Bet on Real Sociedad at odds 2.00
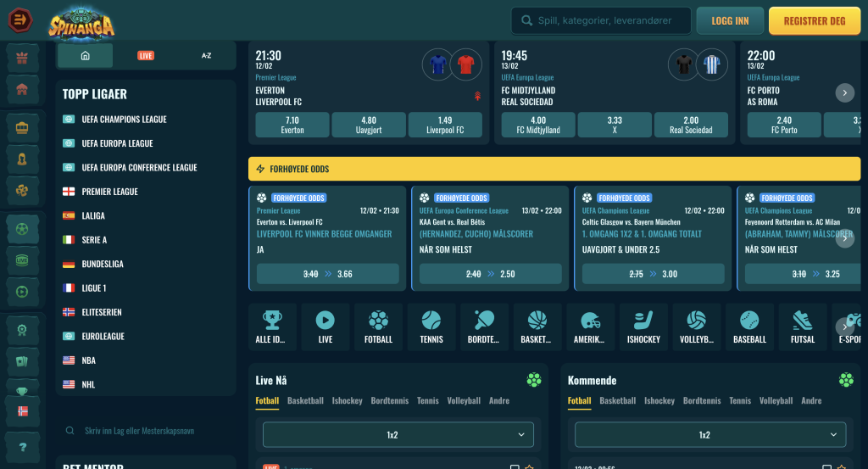868x469 pixels. [x=691, y=125]
